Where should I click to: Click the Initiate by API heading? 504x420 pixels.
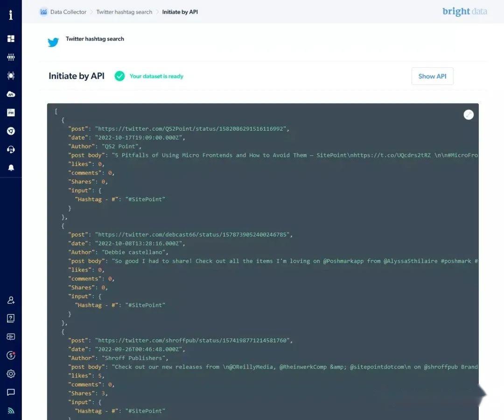click(77, 76)
